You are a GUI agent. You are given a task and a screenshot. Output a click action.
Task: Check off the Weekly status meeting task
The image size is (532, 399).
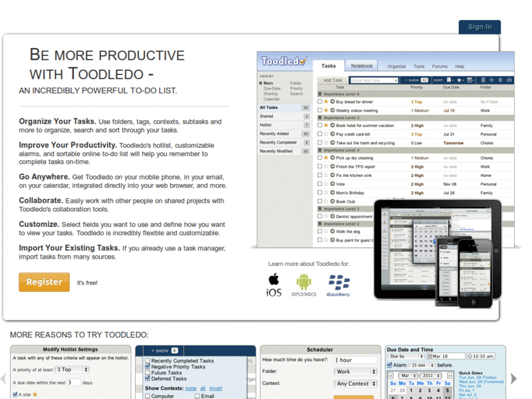(x=320, y=110)
